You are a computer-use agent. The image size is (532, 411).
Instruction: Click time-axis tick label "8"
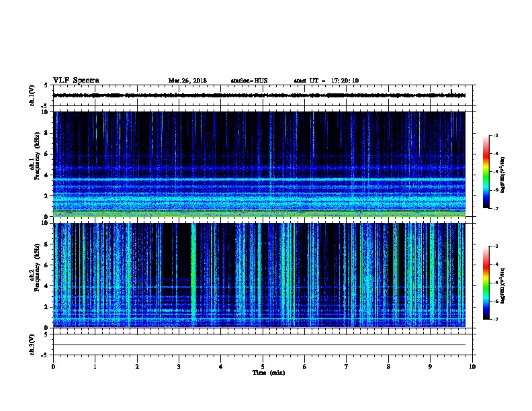point(388,367)
